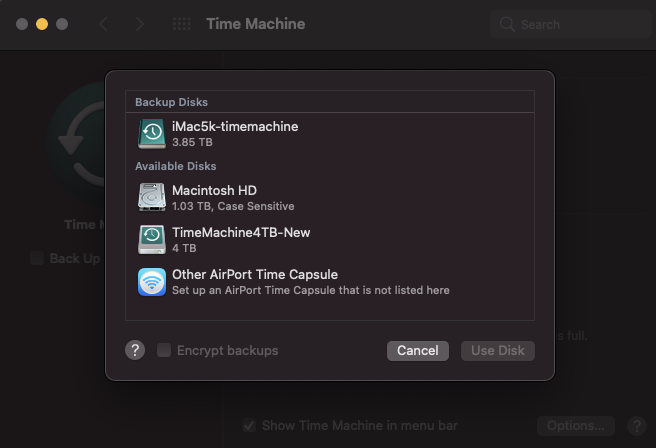Click the show-all preferences grid icon
Screen dimensions: 656x448
click(x=182, y=24)
